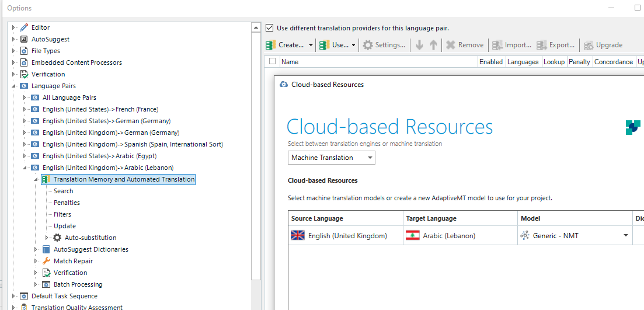
Task: Select the Penalties tree item
Action: [67, 203]
